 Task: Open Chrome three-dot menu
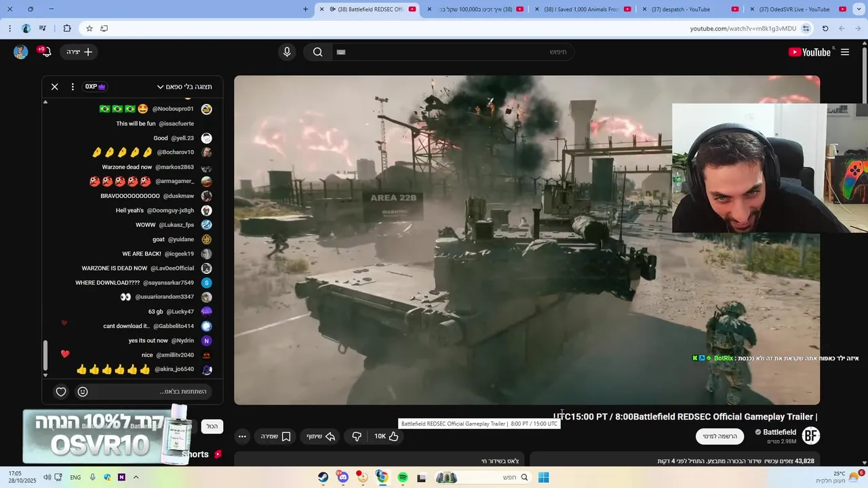pyautogui.click(x=9, y=28)
